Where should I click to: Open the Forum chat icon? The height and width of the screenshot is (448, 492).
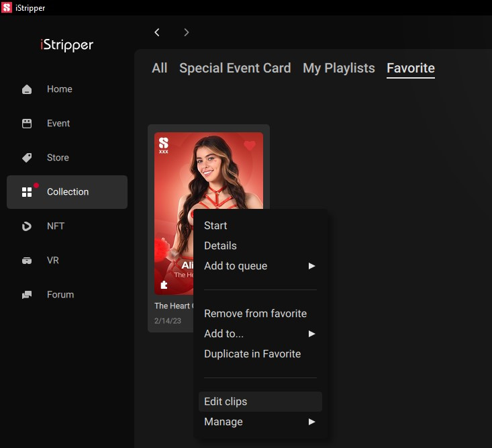point(27,295)
